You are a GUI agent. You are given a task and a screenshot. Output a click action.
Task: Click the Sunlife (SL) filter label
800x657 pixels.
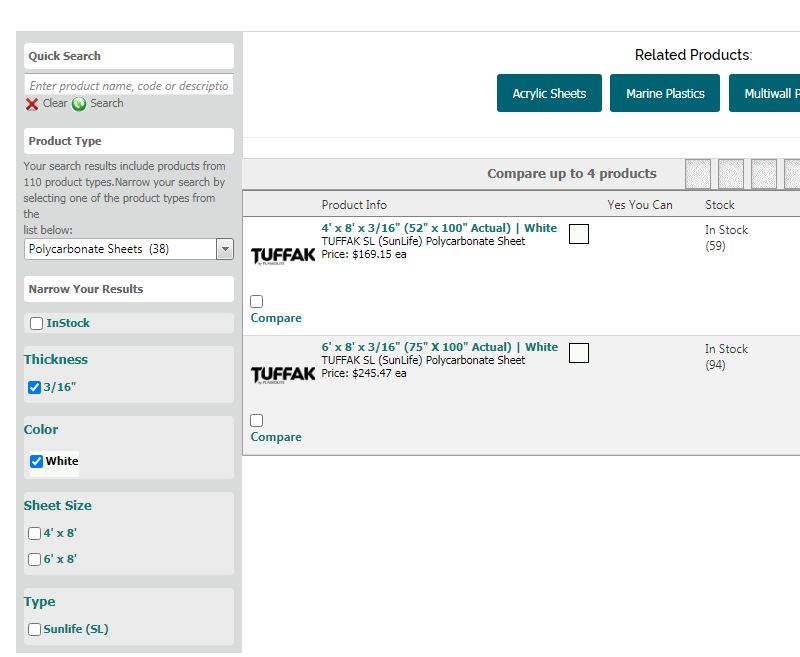click(x=76, y=629)
